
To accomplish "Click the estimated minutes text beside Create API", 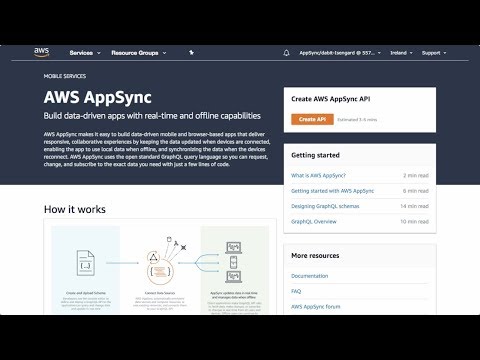I will (x=357, y=119).
